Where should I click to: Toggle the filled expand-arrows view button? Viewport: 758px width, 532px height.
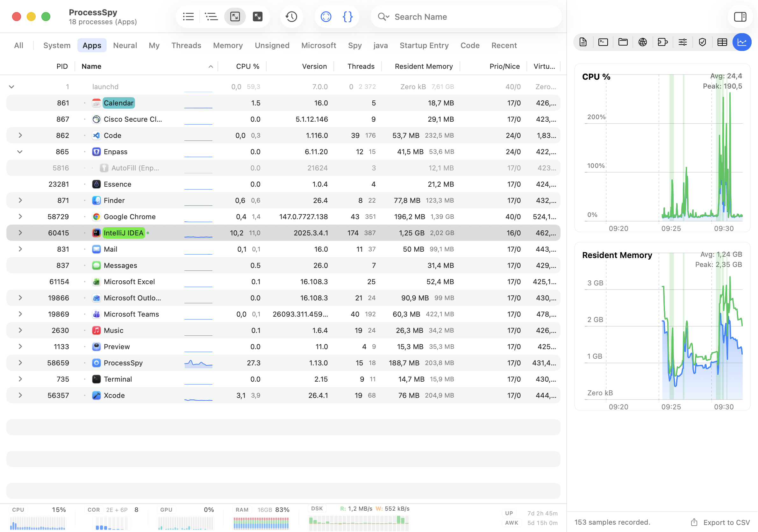tap(258, 17)
